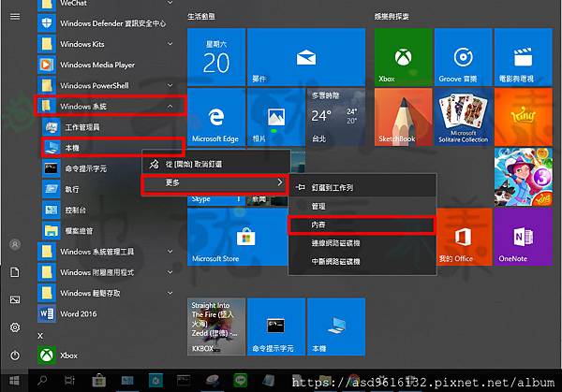
Task: Open the Microsoft Edge tile
Action: click(x=216, y=117)
